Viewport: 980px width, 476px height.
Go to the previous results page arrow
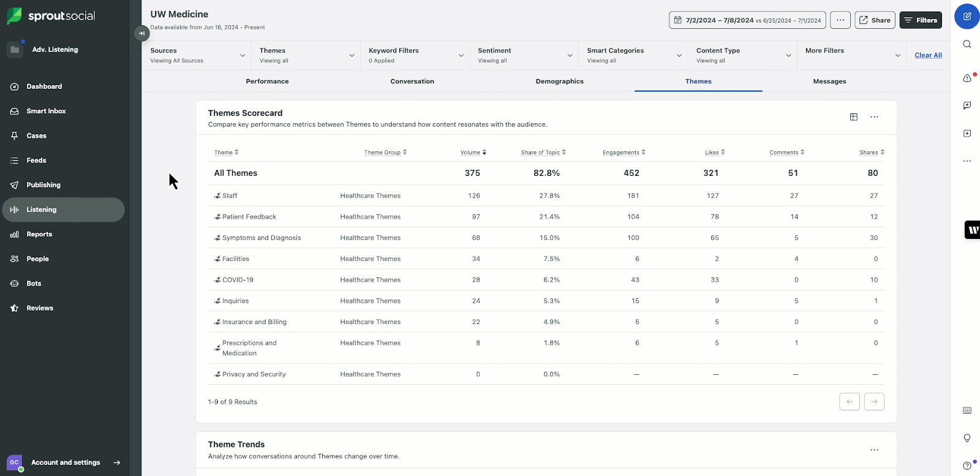coord(850,402)
